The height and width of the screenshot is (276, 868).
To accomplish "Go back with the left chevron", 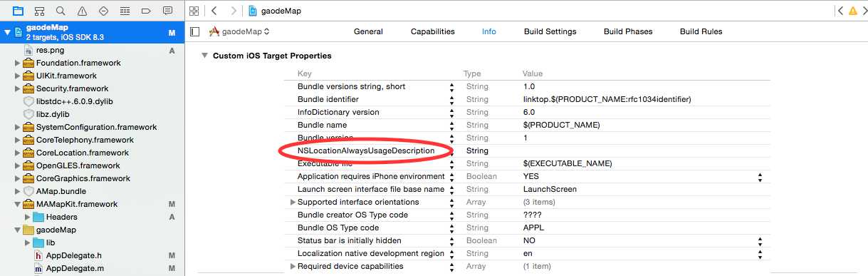I will pos(214,11).
